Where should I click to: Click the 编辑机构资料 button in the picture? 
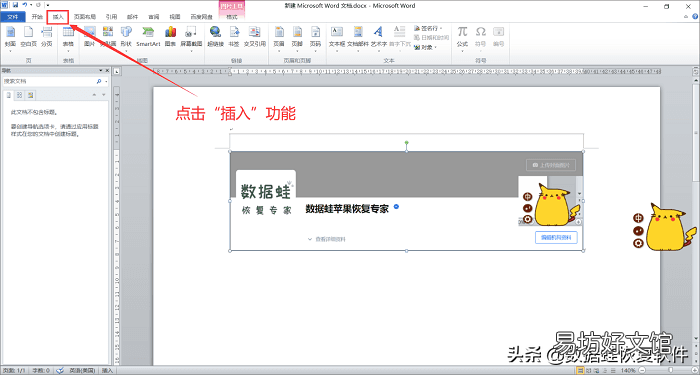(556, 238)
